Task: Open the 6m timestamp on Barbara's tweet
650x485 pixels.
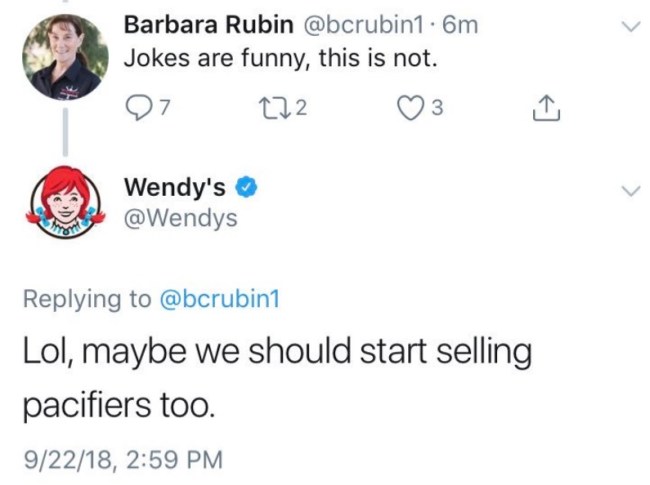Action: 461,25
